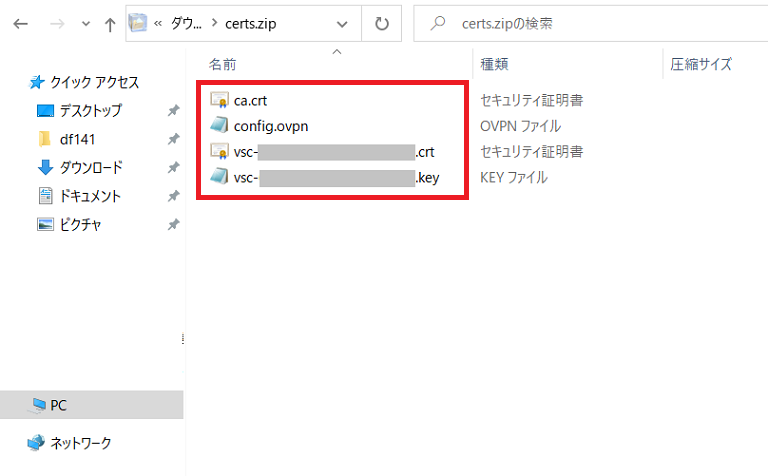The image size is (768, 476).
Task: Sort files by 種類 column header
Action: pos(495,64)
